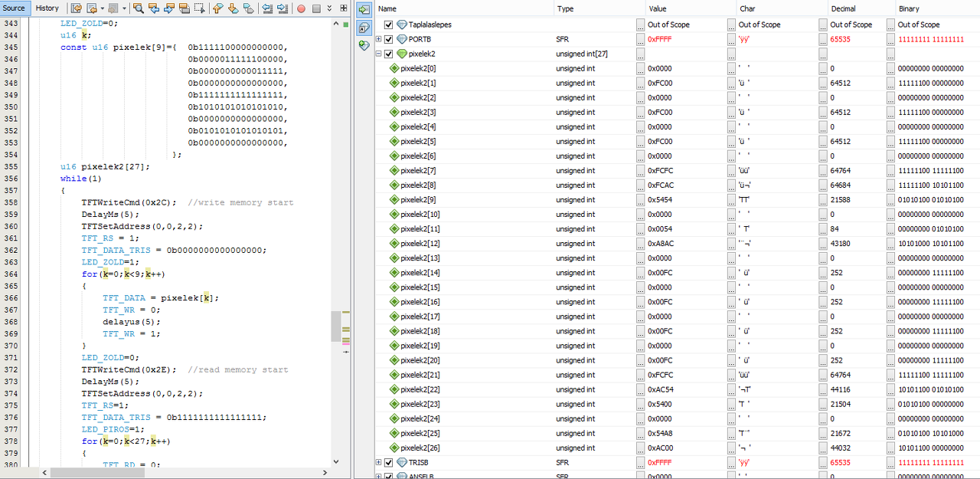Open the Forward history dropdown arrow
This screenshot has width=980, height=479.
(x=124, y=8)
